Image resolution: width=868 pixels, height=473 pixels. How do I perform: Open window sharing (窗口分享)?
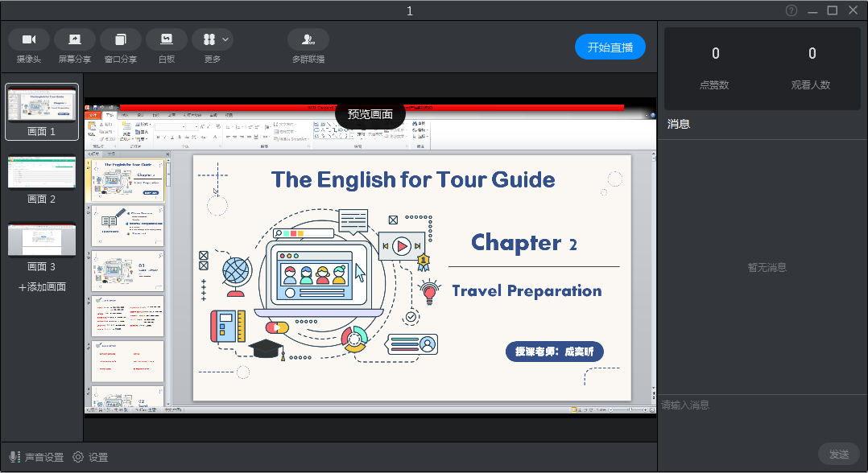coord(121,39)
